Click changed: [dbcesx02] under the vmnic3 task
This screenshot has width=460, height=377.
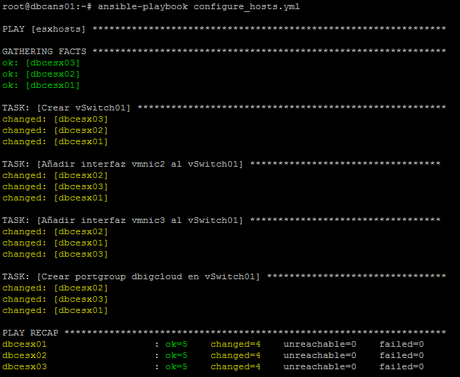55,232
